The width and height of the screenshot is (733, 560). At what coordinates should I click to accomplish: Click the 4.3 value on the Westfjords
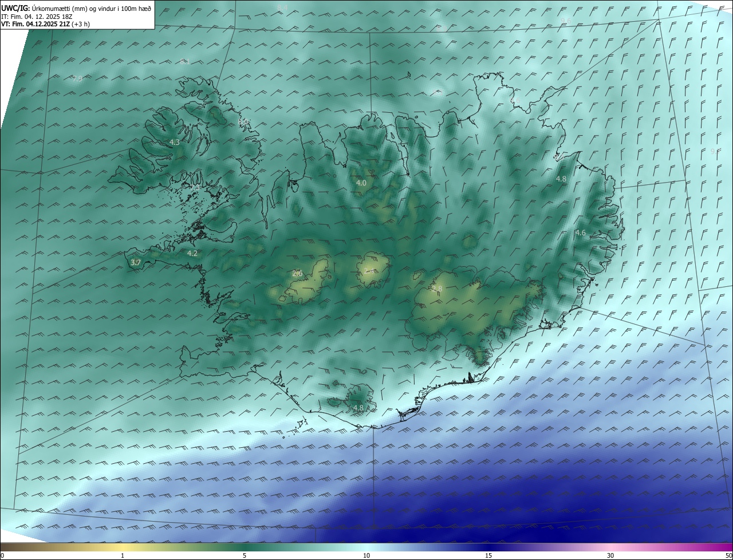175,142
